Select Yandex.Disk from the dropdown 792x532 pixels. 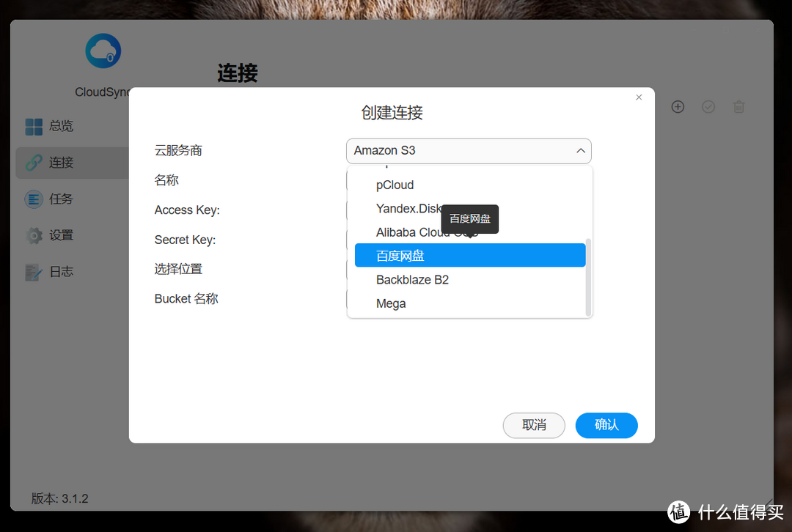pos(408,209)
